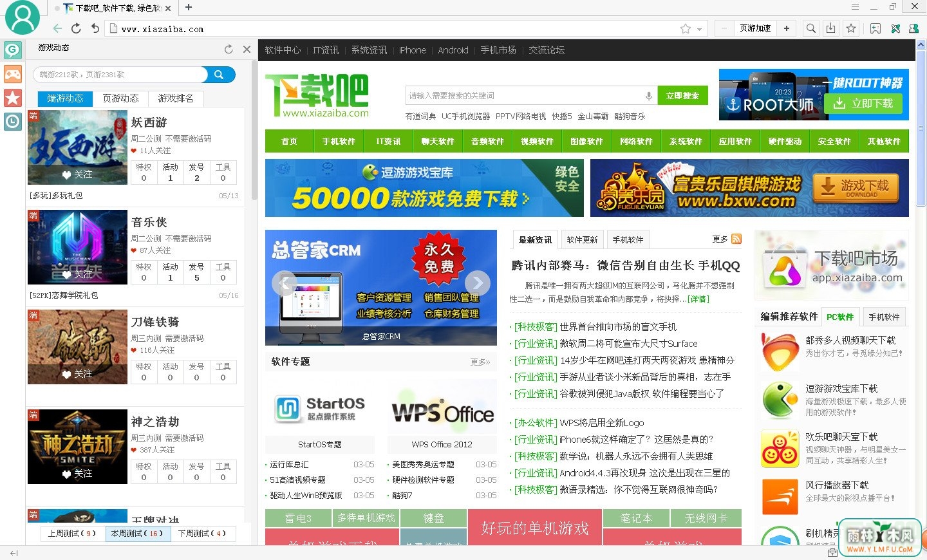Bookmark page with address bar star
This screenshot has height=560, width=927.
pyautogui.click(x=686, y=28)
